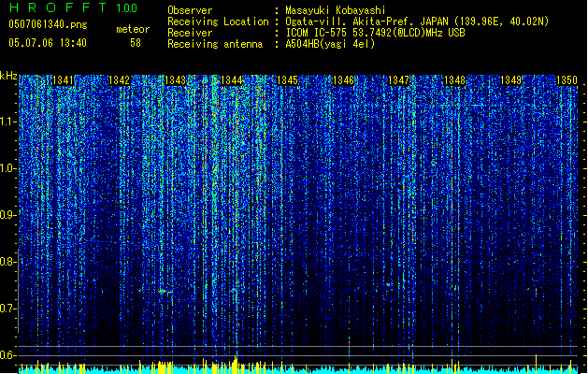
Task: Click the 1349 time marker
Action: tap(510, 79)
